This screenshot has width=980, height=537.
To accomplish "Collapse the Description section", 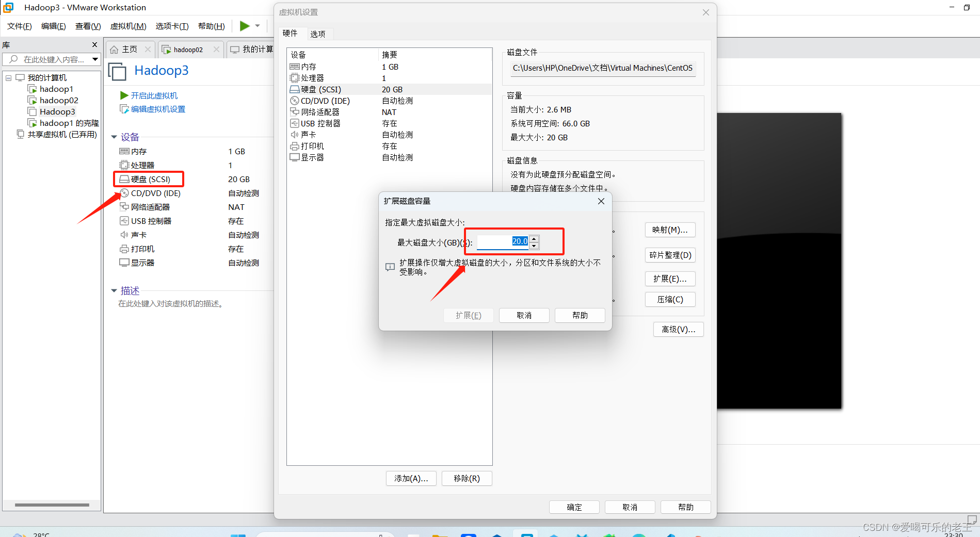I will 114,291.
